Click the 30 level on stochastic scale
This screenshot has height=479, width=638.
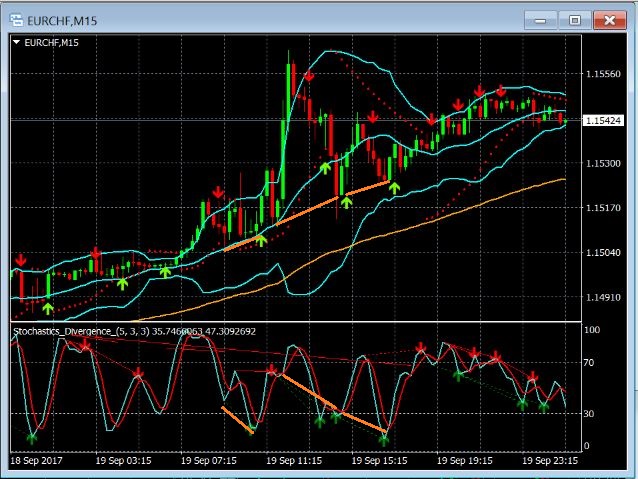pyautogui.click(x=589, y=413)
